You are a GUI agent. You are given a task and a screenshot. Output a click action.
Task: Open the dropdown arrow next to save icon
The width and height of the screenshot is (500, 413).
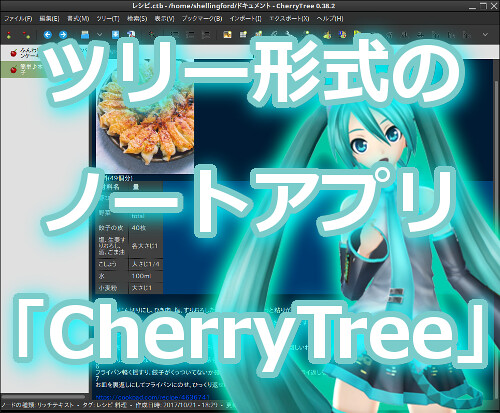click(100, 35)
